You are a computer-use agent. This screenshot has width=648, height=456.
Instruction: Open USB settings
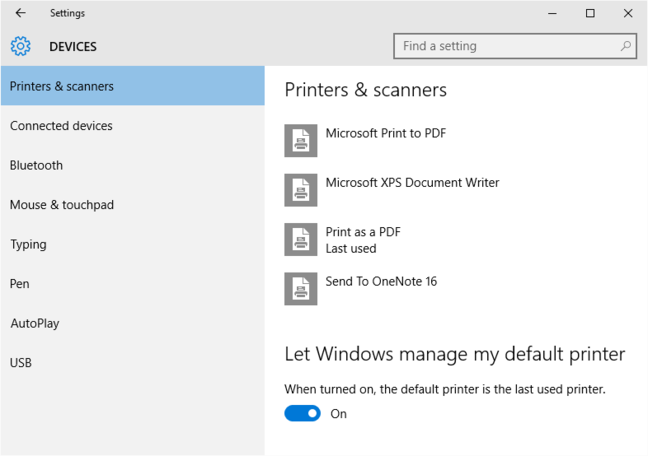pos(133,363)
